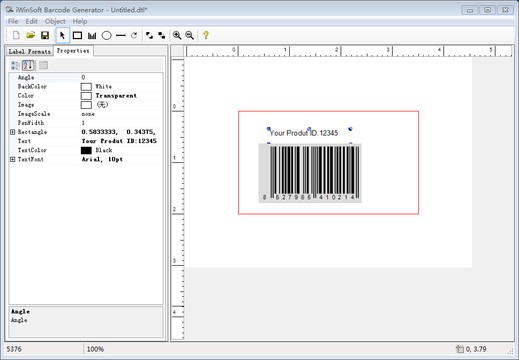Click the BackColor white swatch
Screen dimensions: 519x360
click(x=86, y=87)
